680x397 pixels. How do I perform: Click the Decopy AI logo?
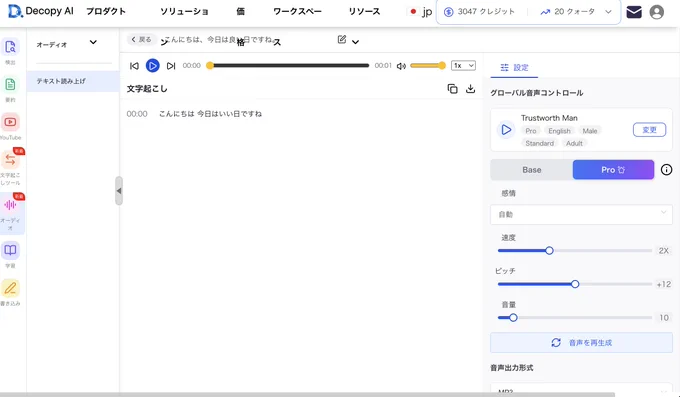click(41, 11)
